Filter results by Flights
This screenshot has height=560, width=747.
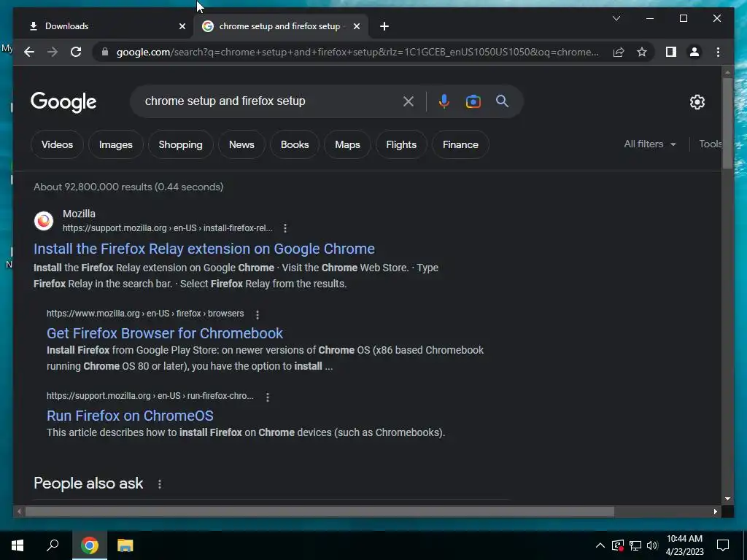pyautogui.click(x=401, y=145)
